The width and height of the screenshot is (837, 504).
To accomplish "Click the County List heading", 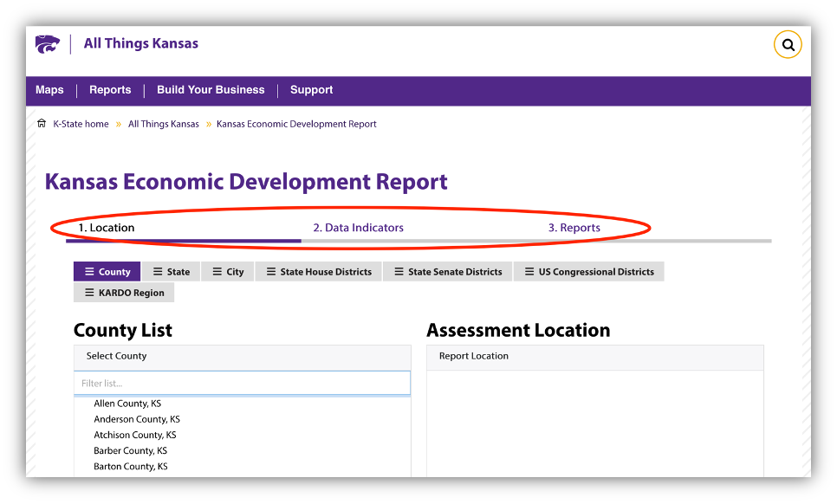I will pyautogui.click(x=123, y=330).
